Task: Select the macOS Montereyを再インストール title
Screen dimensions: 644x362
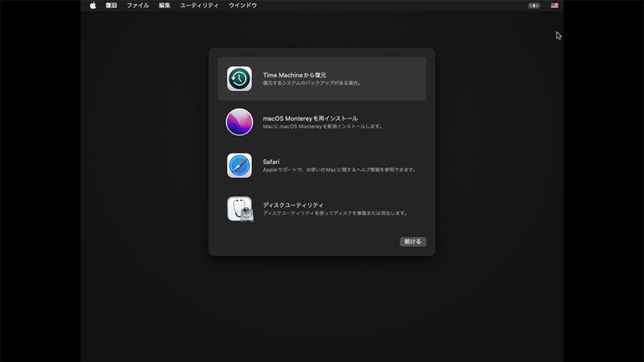Action: 310,118
